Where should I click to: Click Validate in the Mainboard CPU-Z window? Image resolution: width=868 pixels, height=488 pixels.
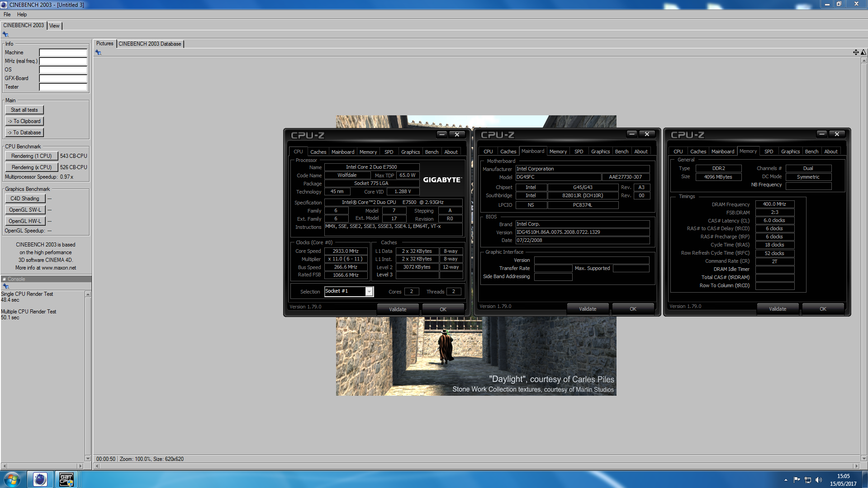588,309
